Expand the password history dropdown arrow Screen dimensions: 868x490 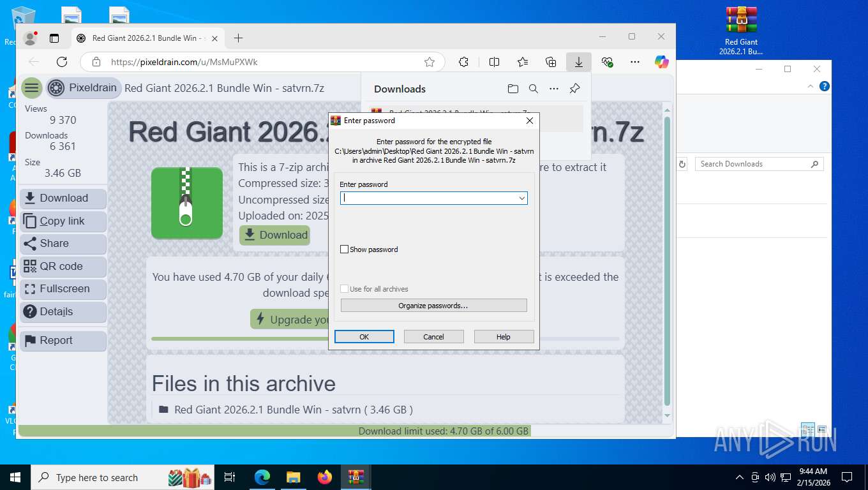pyautogui.click(x=521, y=198)
